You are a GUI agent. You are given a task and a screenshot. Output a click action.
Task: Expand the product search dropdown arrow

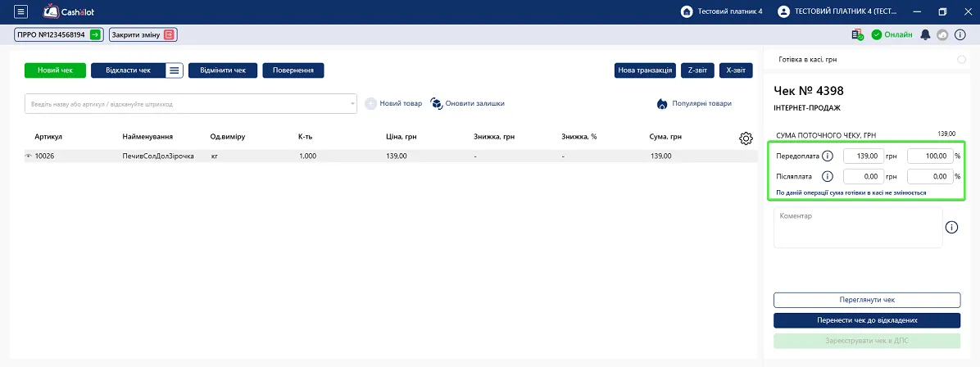click(x=352, y=104)
